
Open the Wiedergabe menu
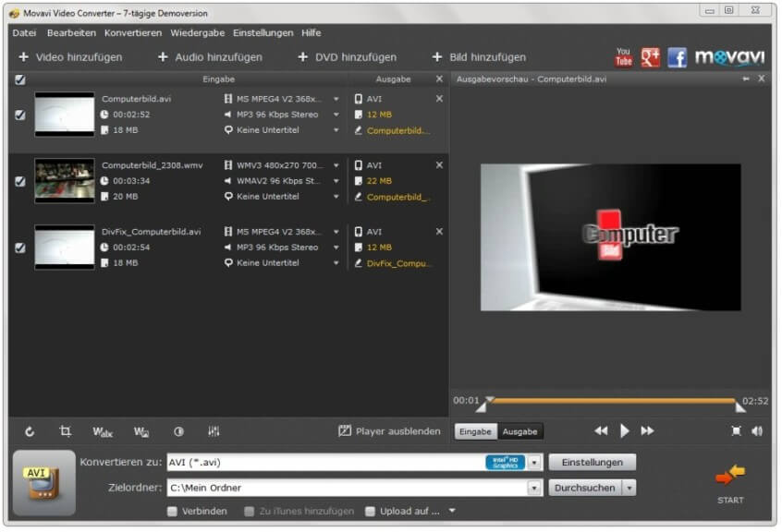(198, 33)
